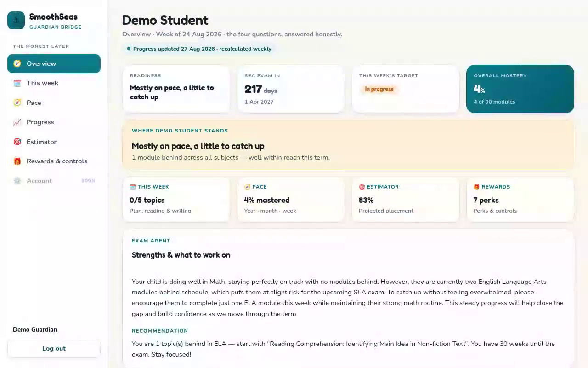This screenshot has height=368, width=588.
Task: Click the target icon on the Estimator card
Action: coord(362,187)
